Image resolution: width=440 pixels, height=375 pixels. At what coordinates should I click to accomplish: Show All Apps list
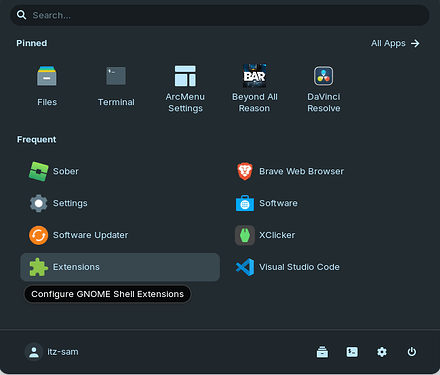pyautogui.click(x=395, y=43)
